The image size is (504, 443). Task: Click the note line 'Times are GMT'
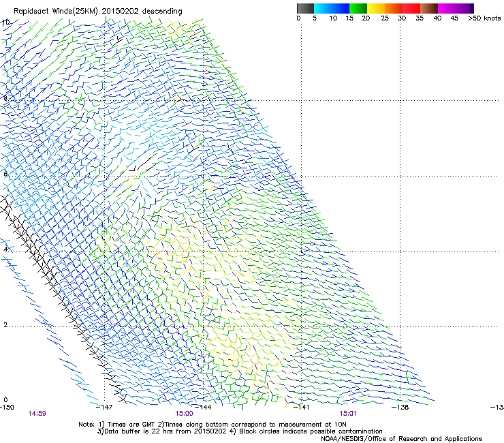pos(131,425)
